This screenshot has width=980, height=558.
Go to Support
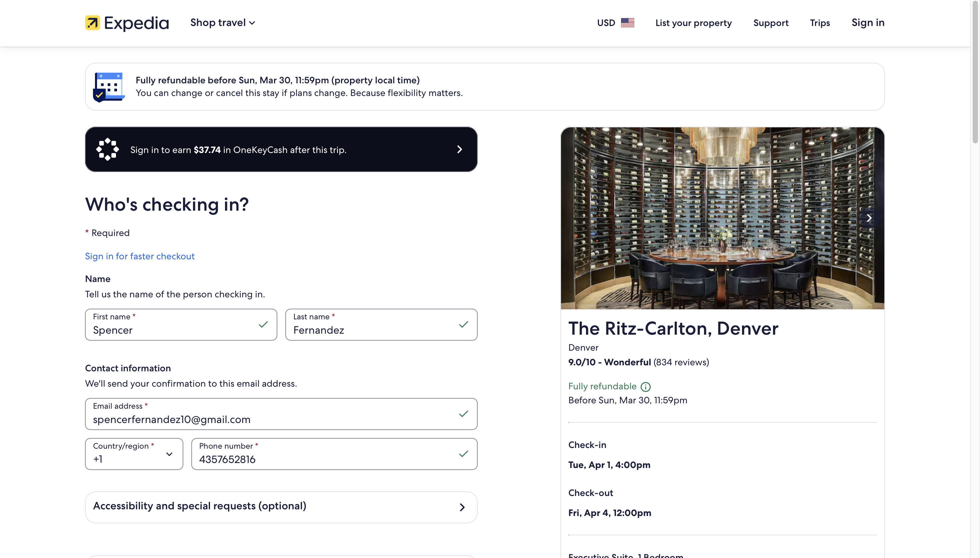(x=771, y=23)
